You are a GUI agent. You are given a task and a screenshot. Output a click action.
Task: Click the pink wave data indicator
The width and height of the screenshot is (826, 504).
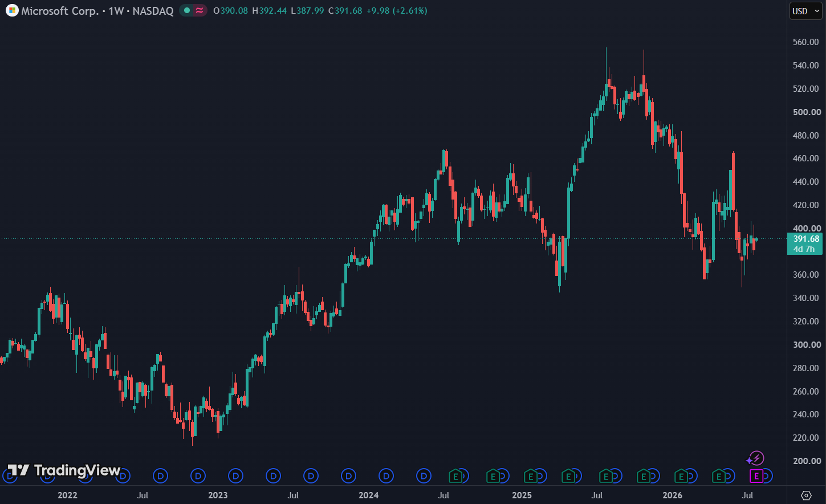tap(200, 11)
